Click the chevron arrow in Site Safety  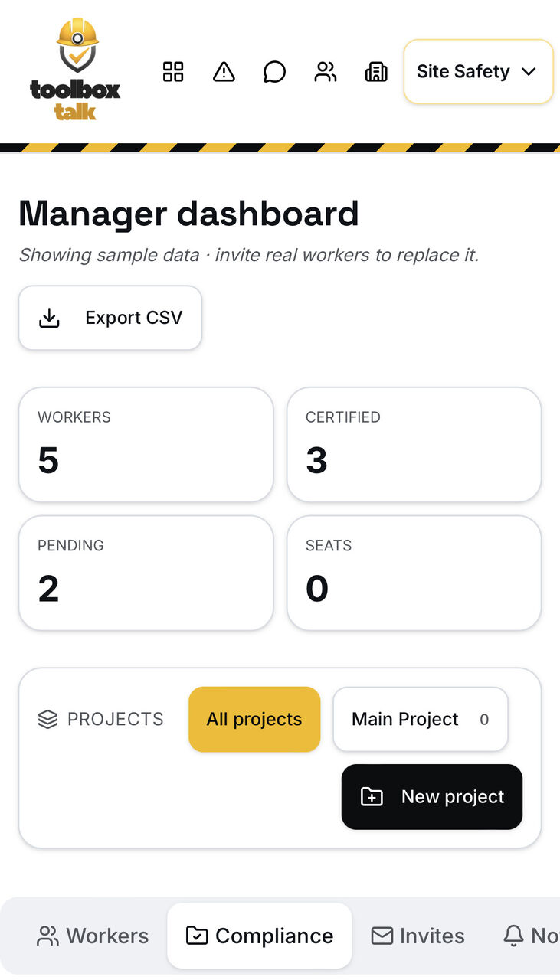(x=529, y=71)
